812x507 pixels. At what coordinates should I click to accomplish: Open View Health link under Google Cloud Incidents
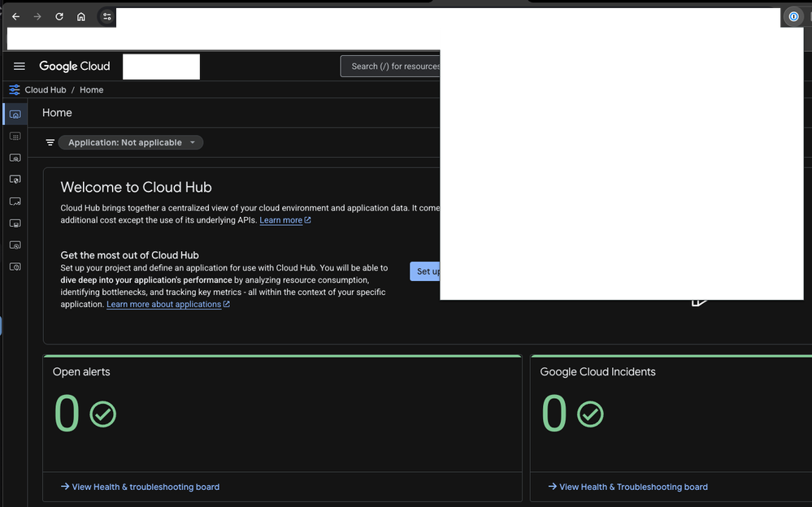pyautogui.click(x=632, y=487)
